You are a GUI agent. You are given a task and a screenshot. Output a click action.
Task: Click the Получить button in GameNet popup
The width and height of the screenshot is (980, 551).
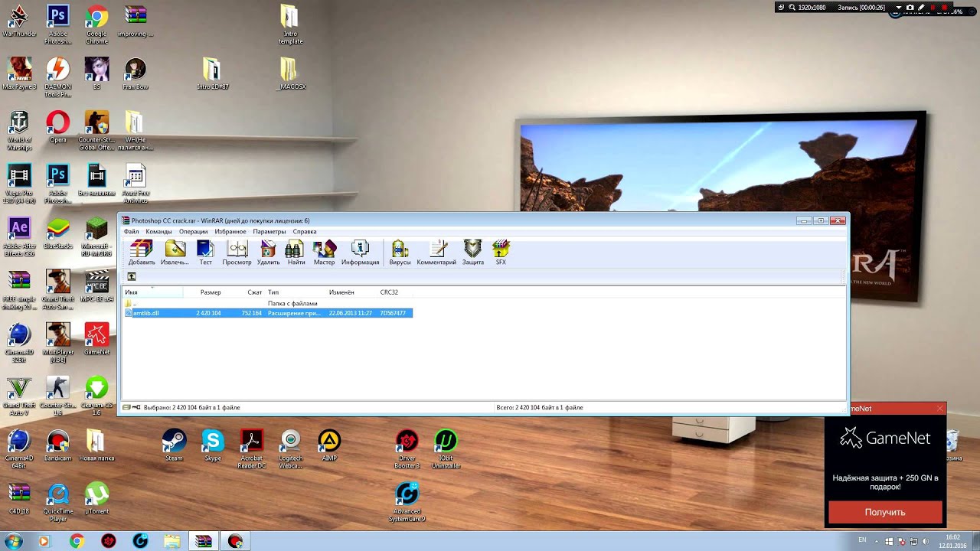[x=885, y=512]
